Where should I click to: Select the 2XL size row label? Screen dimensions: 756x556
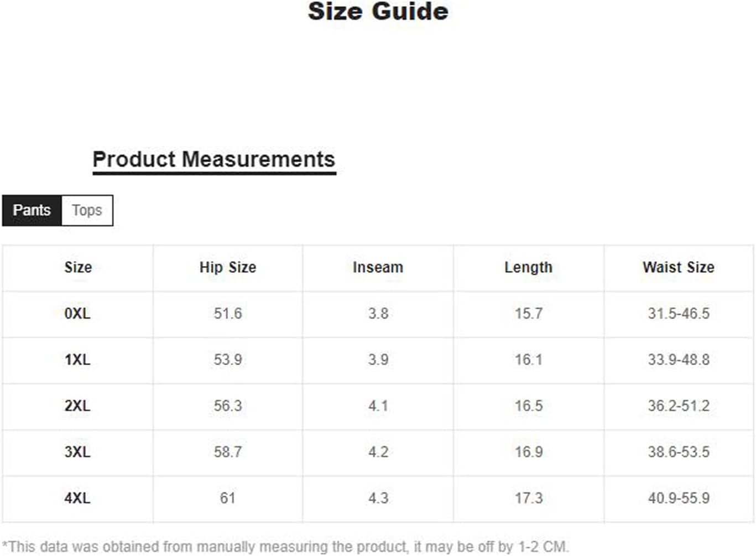pos(77,406)
